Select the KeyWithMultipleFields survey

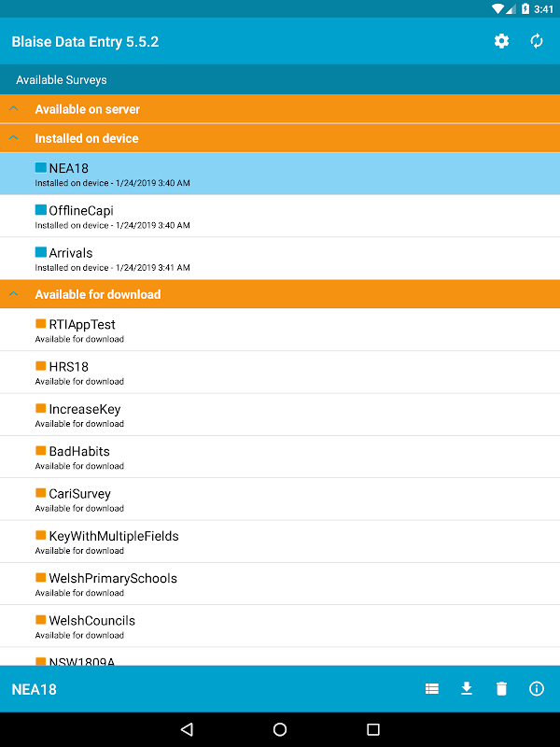tap(280, 542)
